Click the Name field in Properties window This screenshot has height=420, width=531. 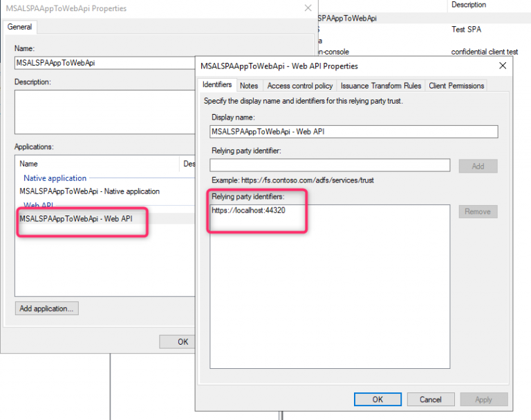tap(105, 63)
